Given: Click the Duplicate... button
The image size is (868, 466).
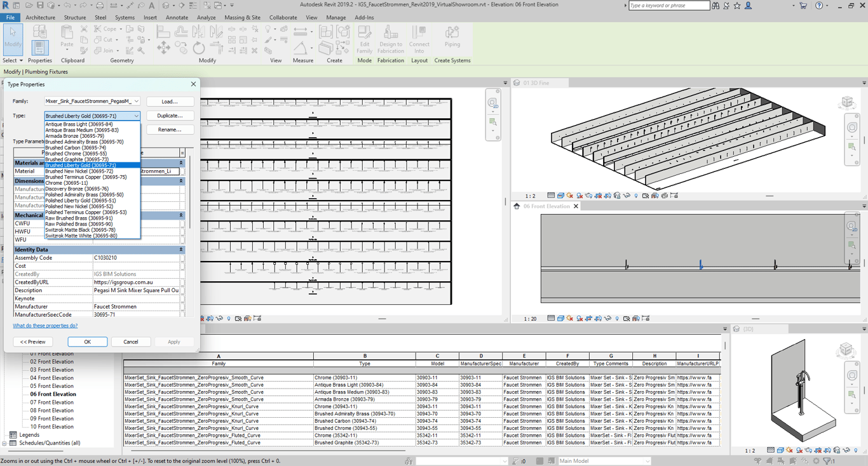Looking at the screenshot, I should 170,116.
